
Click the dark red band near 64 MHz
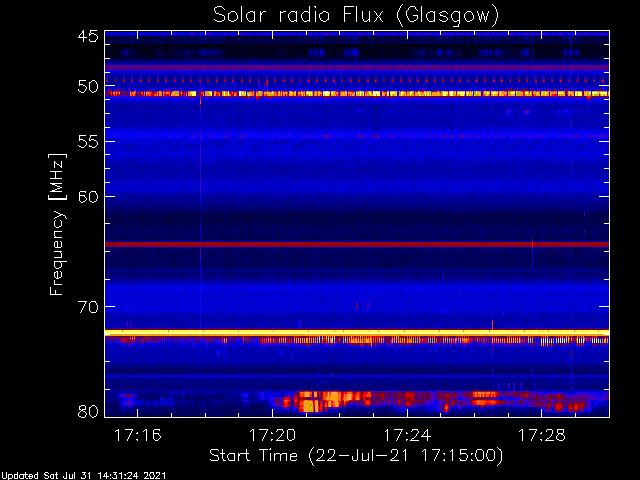(x=357, y=244)
